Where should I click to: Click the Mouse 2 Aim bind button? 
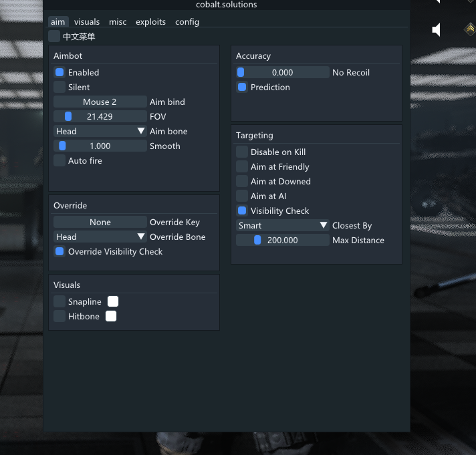click(100, 102)
